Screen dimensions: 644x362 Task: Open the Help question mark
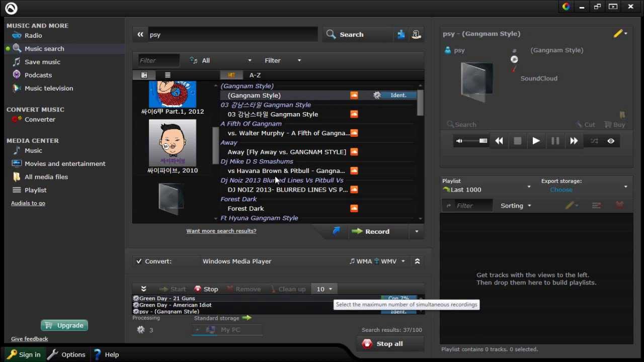[x=106, y=354]
